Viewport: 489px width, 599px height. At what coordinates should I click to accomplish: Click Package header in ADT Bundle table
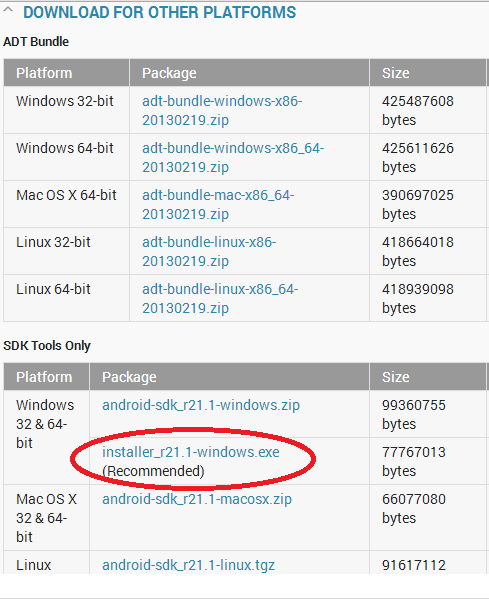pos(249,73)
